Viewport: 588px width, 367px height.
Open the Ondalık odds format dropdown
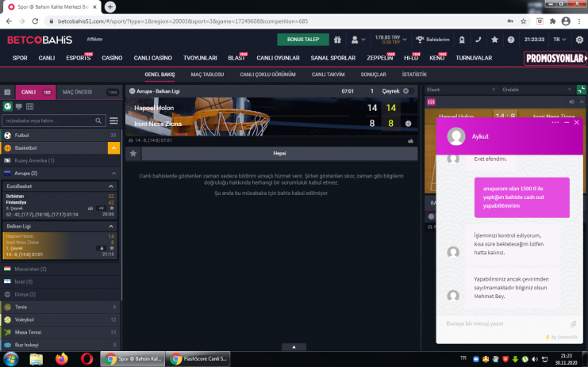tap(536, 90)
